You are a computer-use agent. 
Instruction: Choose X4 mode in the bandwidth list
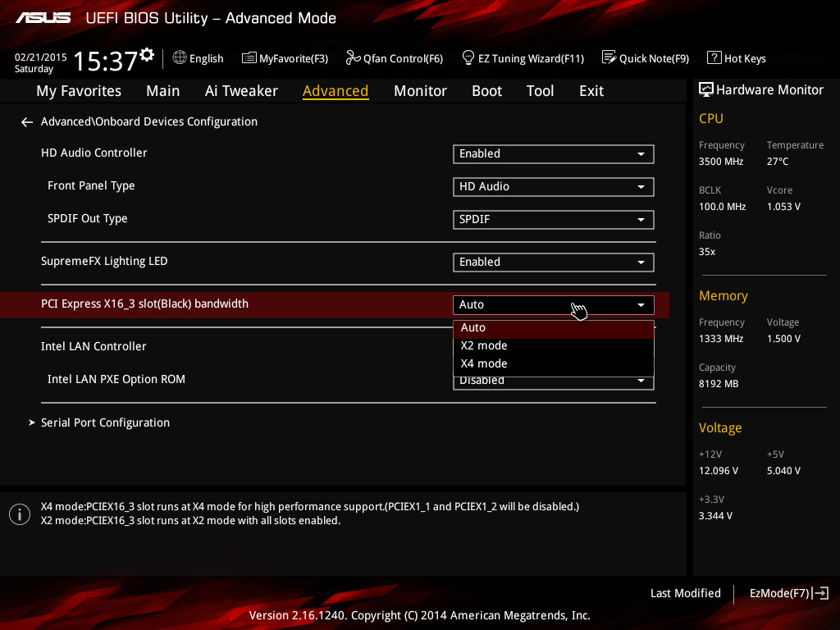tap(554, 363)
